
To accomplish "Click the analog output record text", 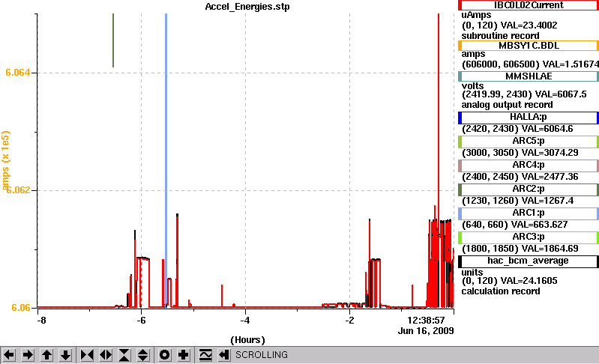I will tap(507, 105).
